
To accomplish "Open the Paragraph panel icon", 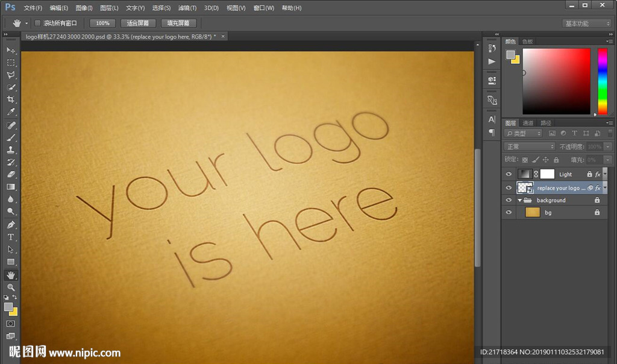I will [492, 132].
